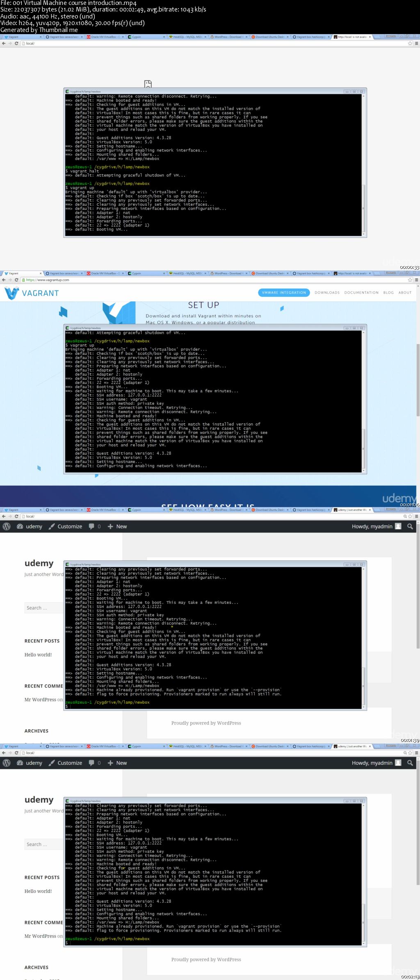Click the admin bar magnifier in the 00:01:39 frame
The width and height of the screenshot is (420, 980).
[410, 526]
